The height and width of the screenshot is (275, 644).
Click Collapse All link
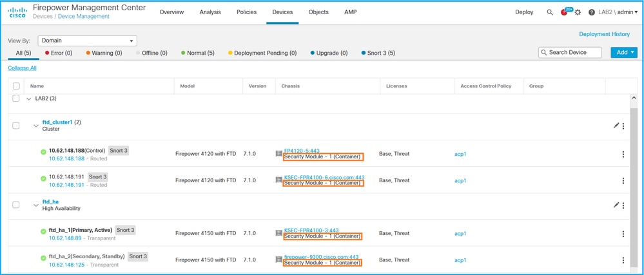click(x=22, y=68)
